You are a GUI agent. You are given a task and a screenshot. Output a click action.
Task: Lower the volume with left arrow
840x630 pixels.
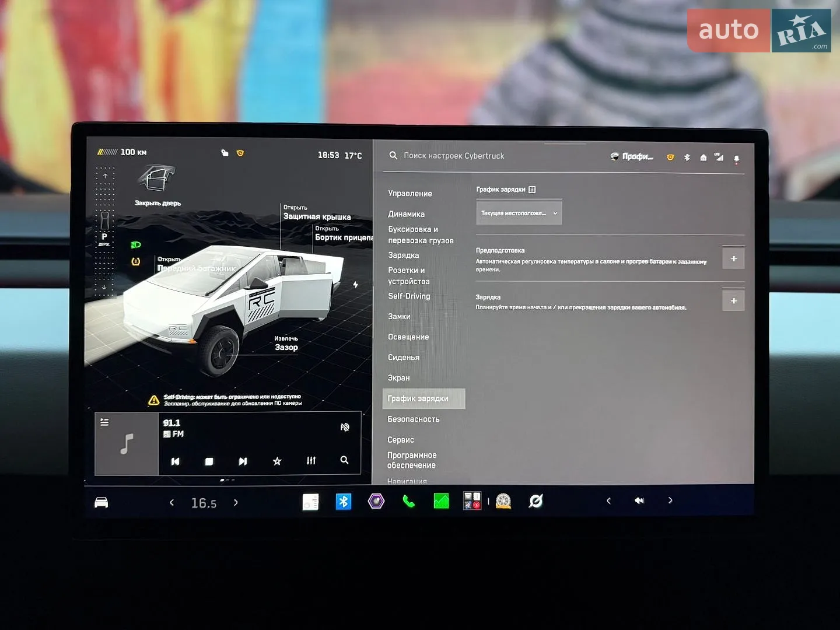(x=608, y=501)
